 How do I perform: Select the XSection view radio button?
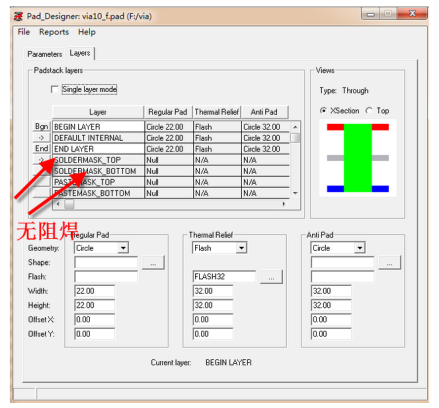pos(323,110)
